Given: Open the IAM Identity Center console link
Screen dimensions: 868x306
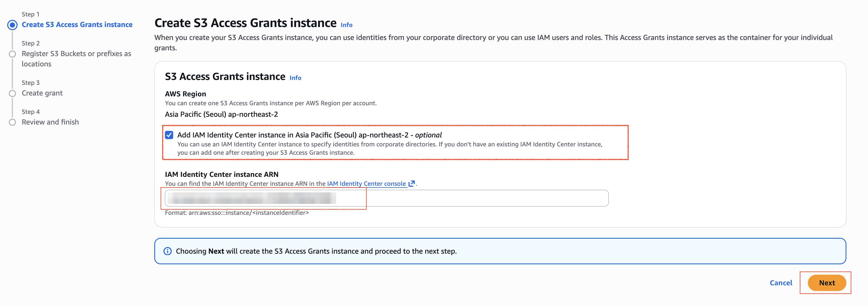Looking at the screenshot, I should click(366, 183).
